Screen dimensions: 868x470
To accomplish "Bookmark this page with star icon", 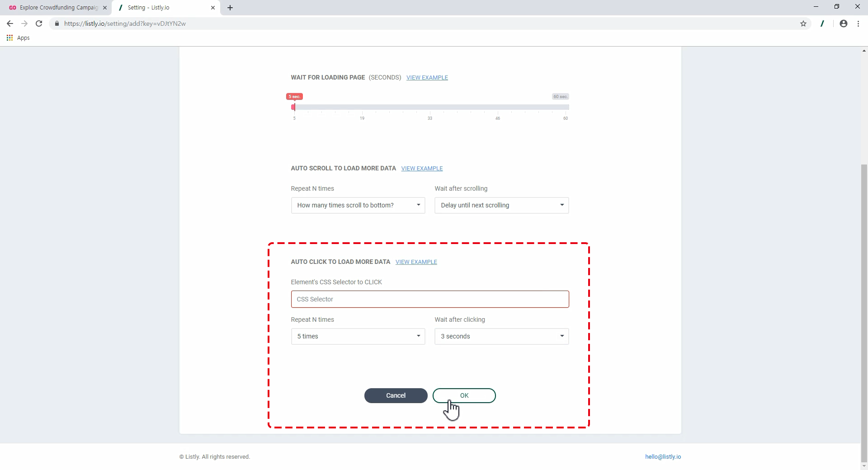I will [803, 23].
